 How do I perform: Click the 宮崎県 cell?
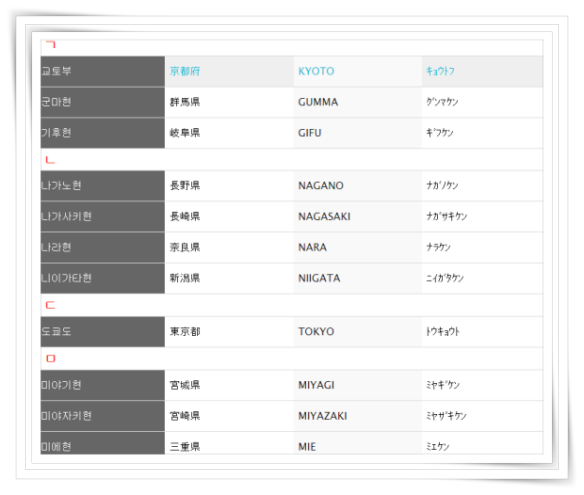[229, 416]
